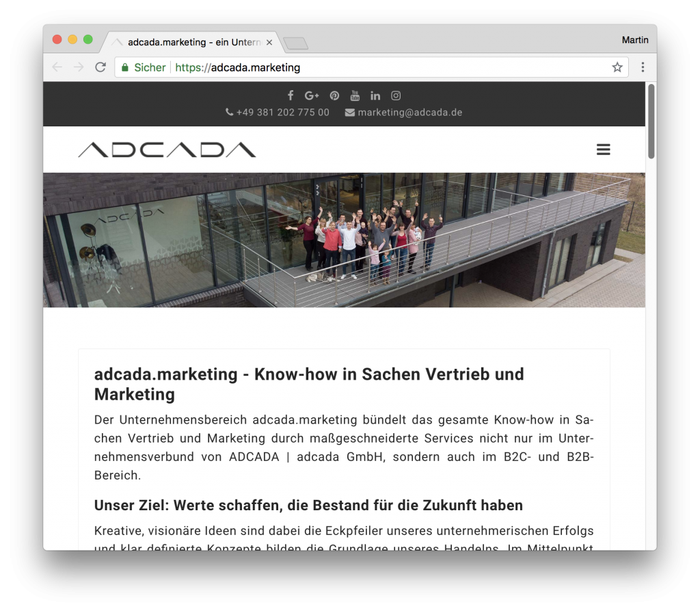
Task: Expand the back navigation history arrow
Action: coord(57,67)
